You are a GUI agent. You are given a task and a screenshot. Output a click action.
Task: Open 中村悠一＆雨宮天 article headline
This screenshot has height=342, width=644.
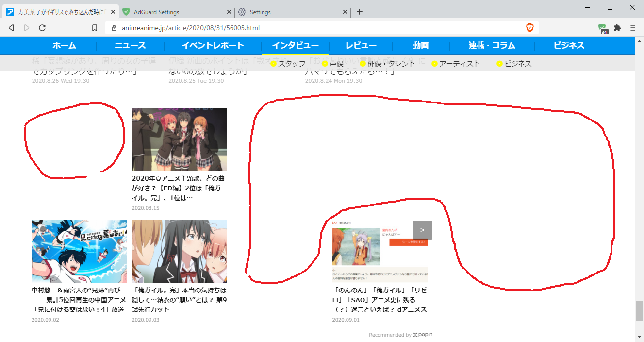pyautogui.click(x=79, y=300)
